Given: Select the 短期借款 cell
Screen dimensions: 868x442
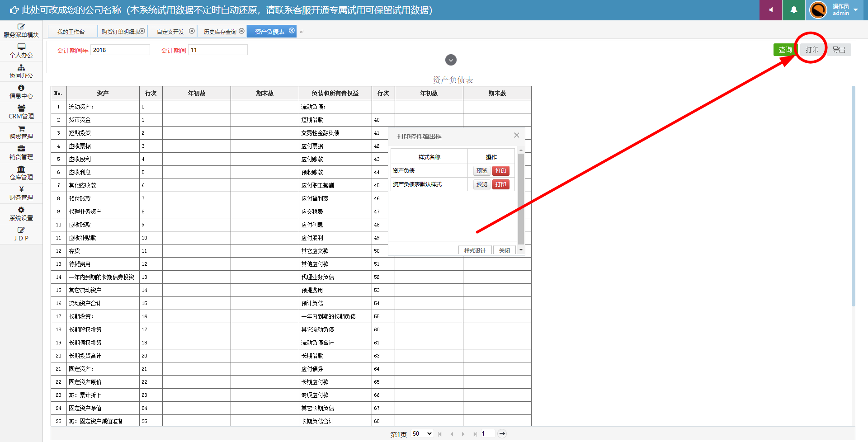Looking at the screenshot, I should (x=335, y=120).
